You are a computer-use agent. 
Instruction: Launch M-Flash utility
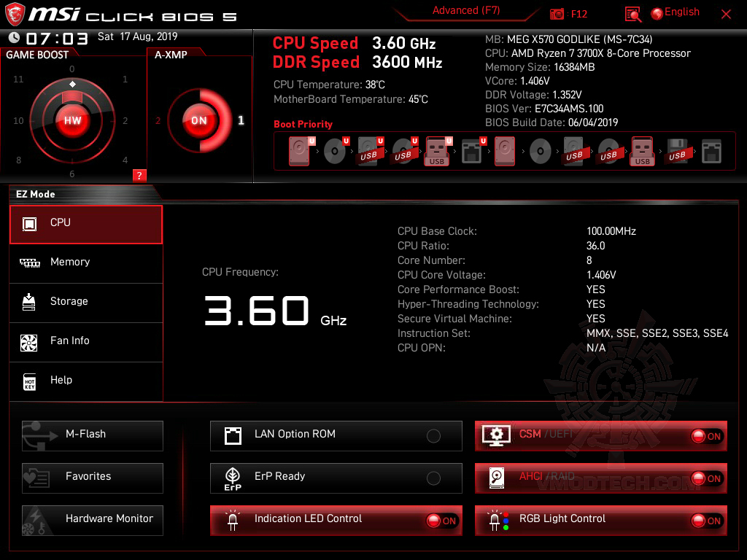coord(92,435)
